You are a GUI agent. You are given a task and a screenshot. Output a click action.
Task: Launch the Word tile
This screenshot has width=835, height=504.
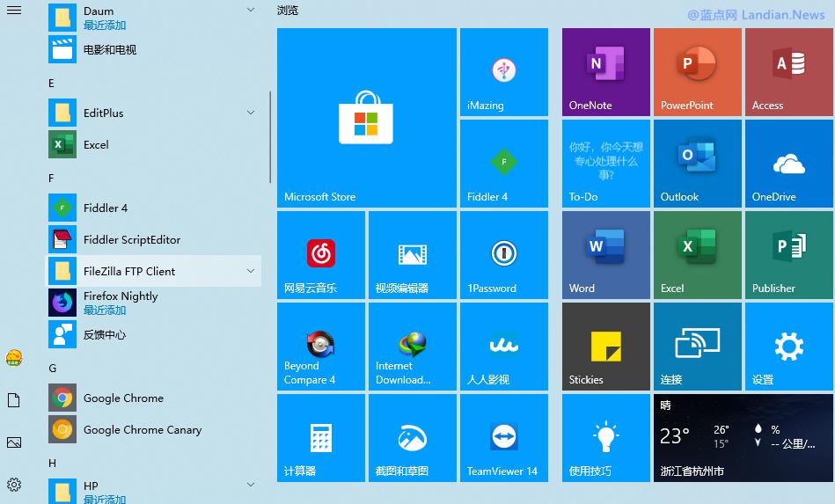tap(606, 255)
